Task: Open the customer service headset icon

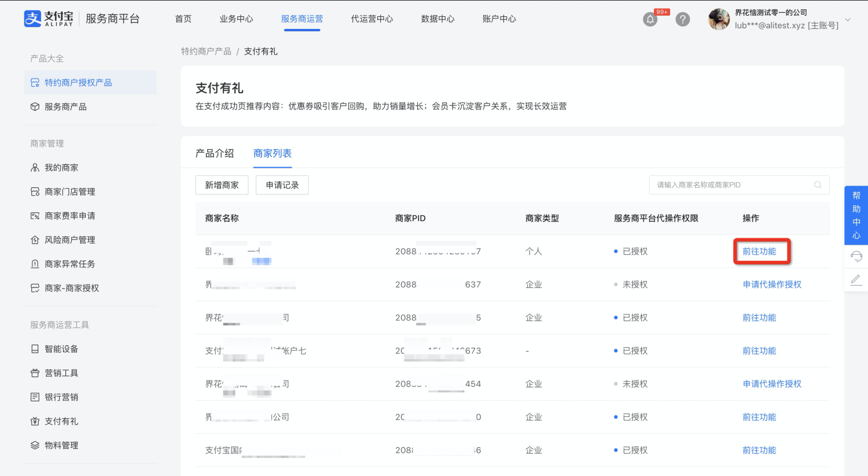Action: coord(856,256)
